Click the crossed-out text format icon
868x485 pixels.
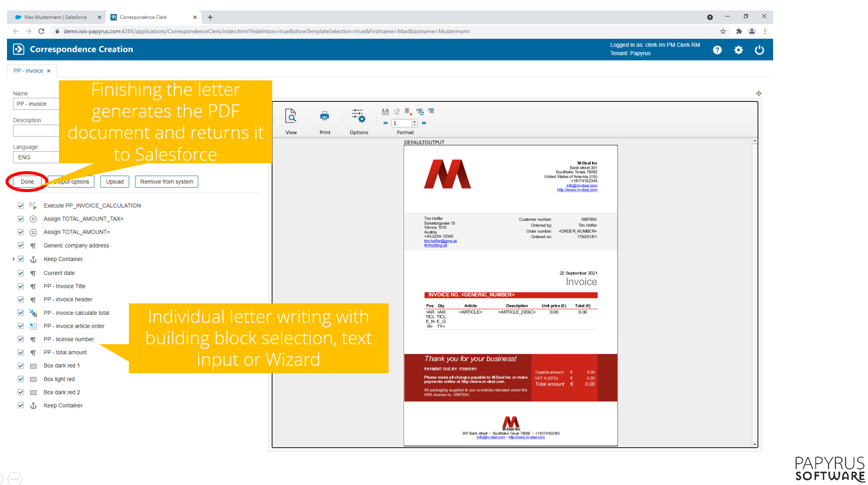coord(397,112)
